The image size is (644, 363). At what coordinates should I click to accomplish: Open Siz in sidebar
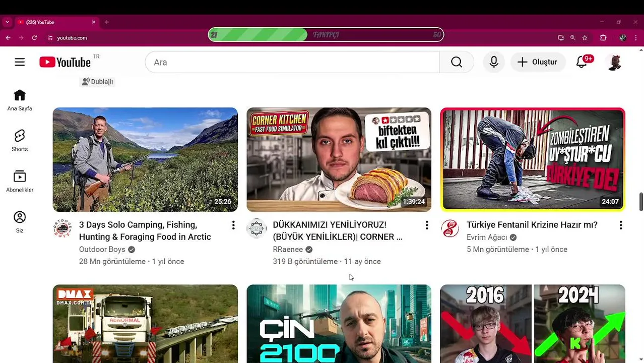coord(20,222)
